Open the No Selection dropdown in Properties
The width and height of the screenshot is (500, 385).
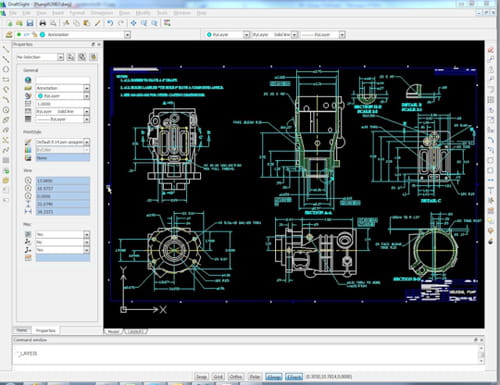coord(60,57)
